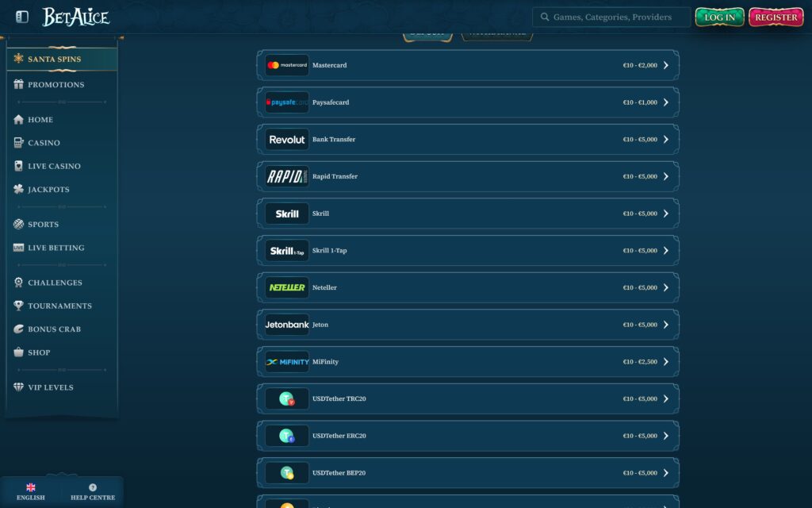The width and height of the screenshot is (812, 508).
Task: Open the Tournaments trophy icon
Action: [x=19, y=306]
